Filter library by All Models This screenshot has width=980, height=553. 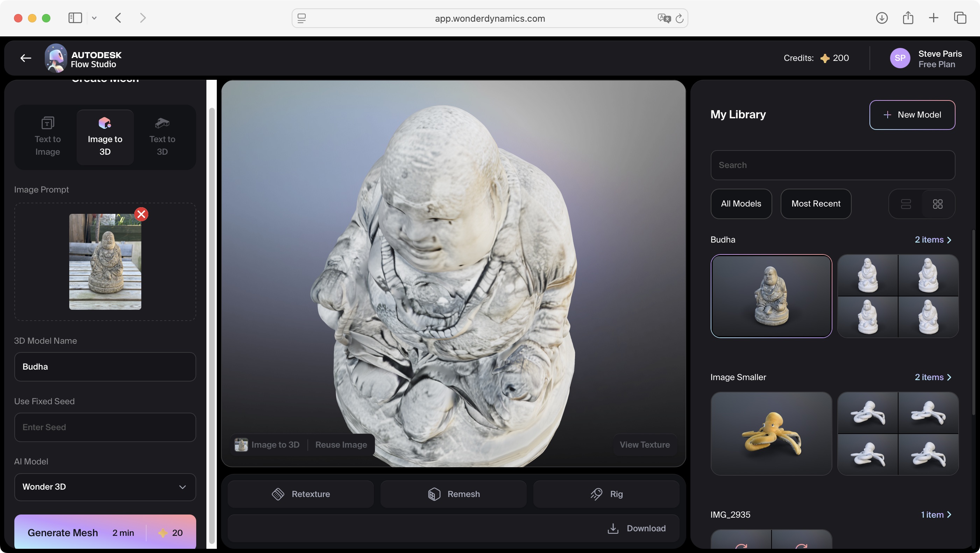[741, 204]
